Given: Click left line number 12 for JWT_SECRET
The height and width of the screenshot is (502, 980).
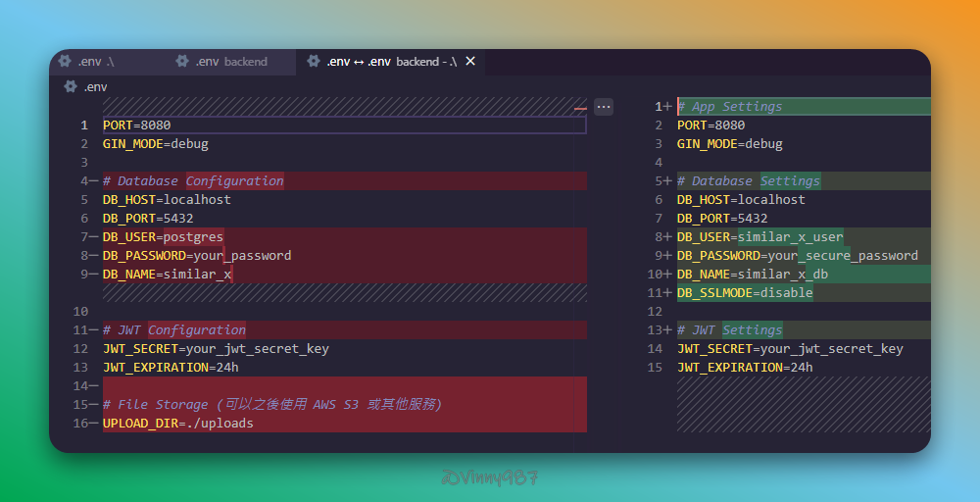Looking at the screenshot, I should [83, 349].
